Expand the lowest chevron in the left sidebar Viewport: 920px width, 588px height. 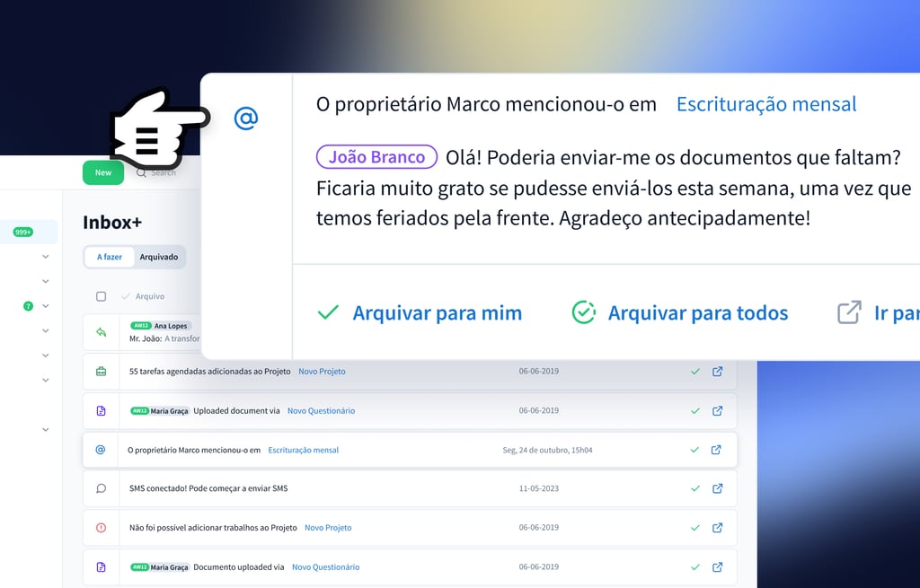[46, 430]
